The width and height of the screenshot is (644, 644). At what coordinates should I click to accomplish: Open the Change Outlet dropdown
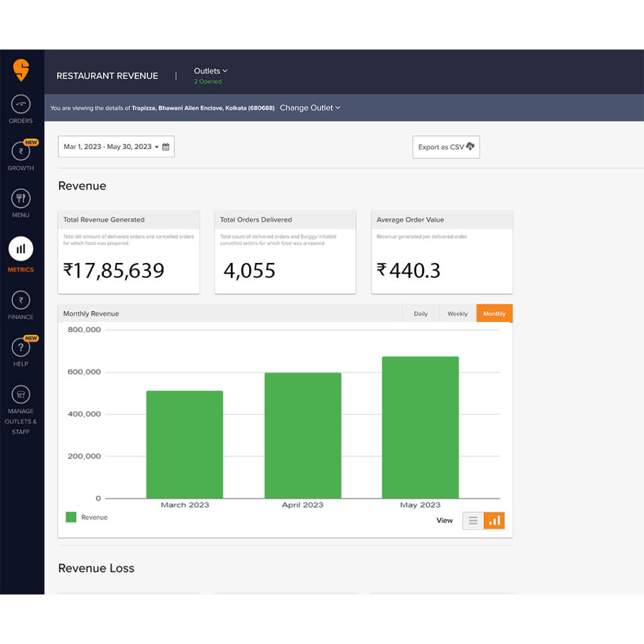point(309,108)
